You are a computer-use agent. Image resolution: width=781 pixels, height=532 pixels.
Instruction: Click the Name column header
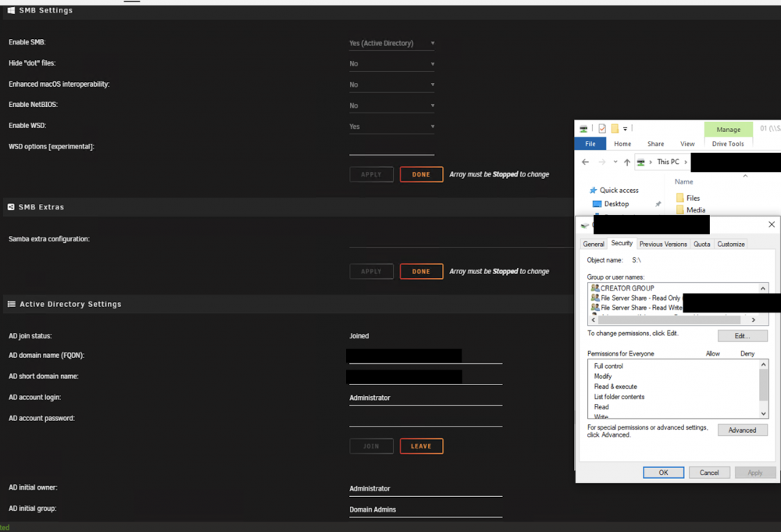click(684, 182)
